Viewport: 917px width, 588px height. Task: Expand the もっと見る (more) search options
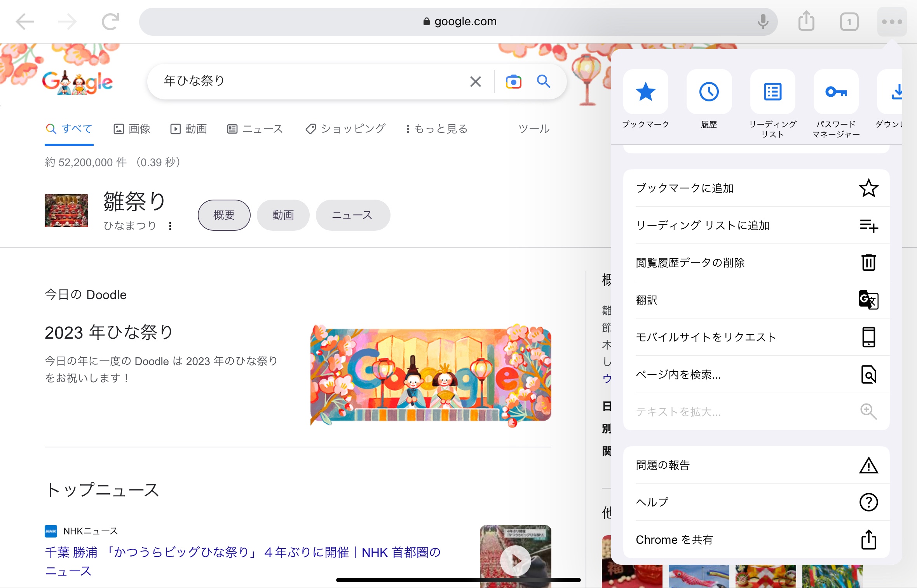point(436,129)
